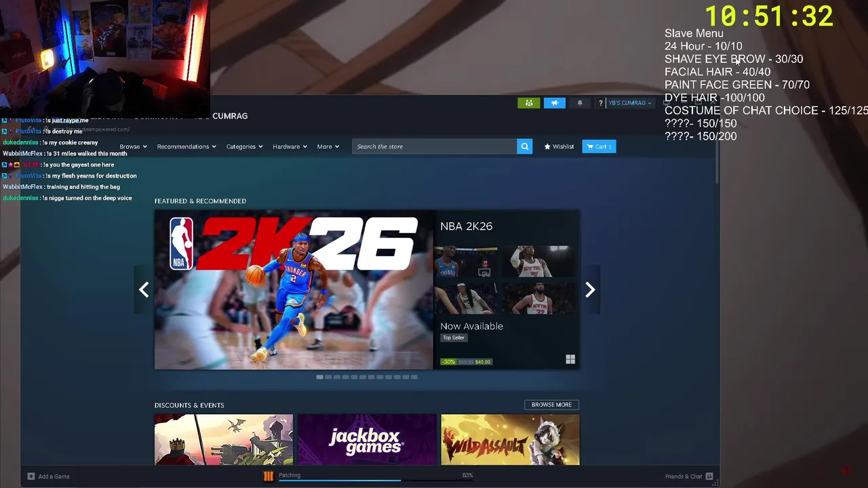Select the last carousel page dot
Image resolution: width=868 pixels, height=488 pixels.
(x=414, y=377)
